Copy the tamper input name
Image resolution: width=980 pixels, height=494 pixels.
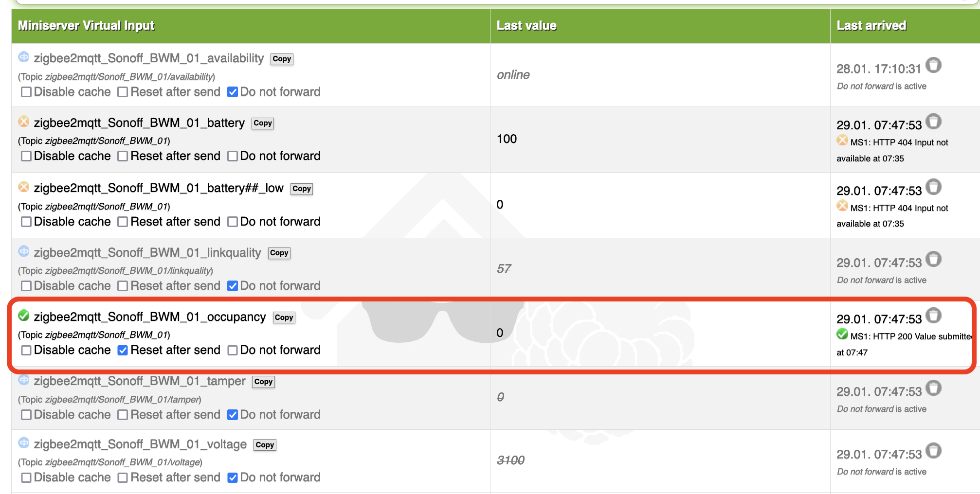click(x=263, y=382)
